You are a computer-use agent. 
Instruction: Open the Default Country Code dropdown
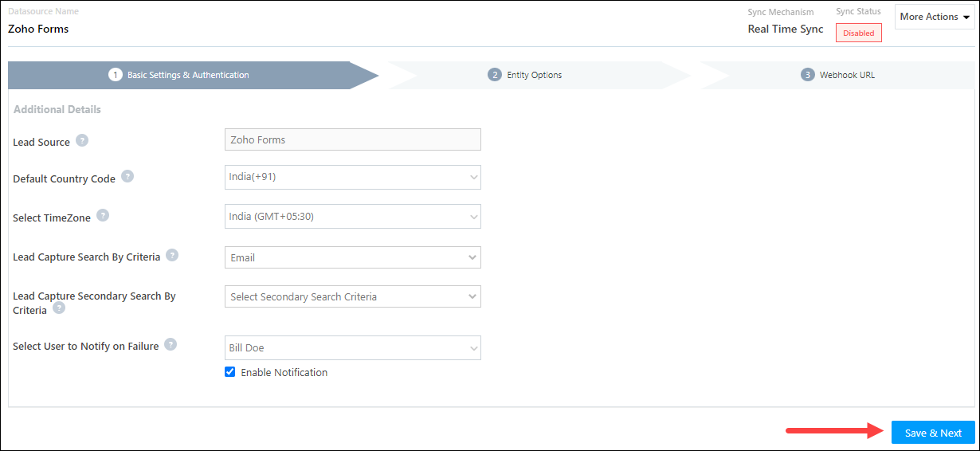tap(353, 177)
